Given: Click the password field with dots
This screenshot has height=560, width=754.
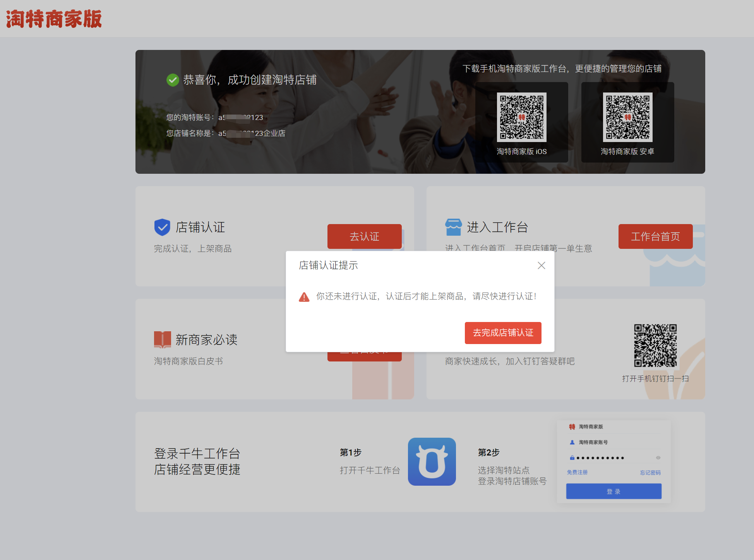Looking at the screenshot, I should pos(613,458).
